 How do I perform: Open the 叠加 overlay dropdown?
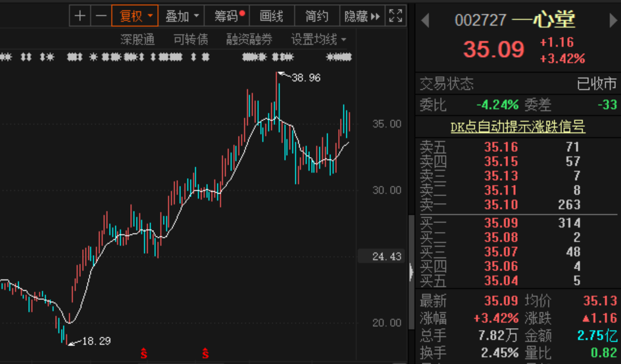(x=182, y=16)
